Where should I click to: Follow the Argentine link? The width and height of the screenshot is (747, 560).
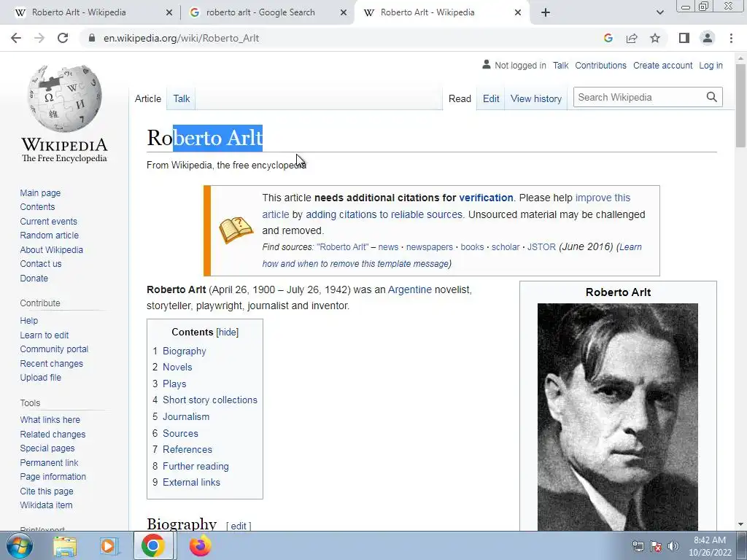410,289
